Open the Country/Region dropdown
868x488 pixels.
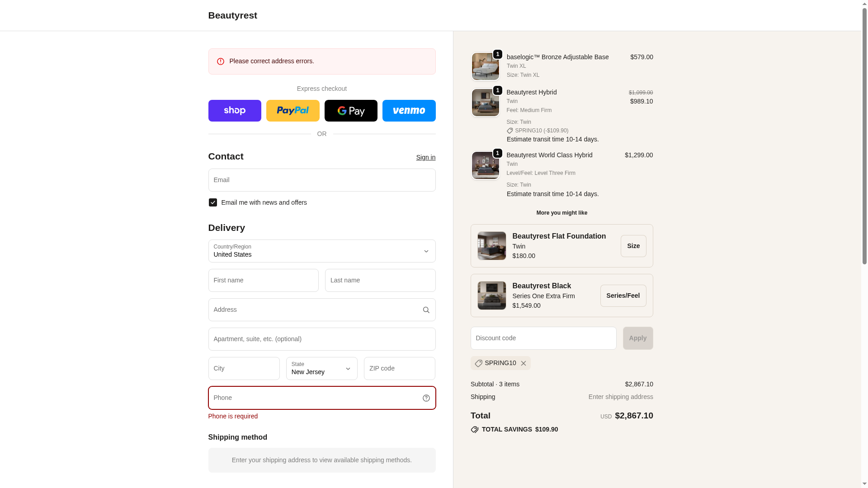pyautogui.click(x=321, y=251)
